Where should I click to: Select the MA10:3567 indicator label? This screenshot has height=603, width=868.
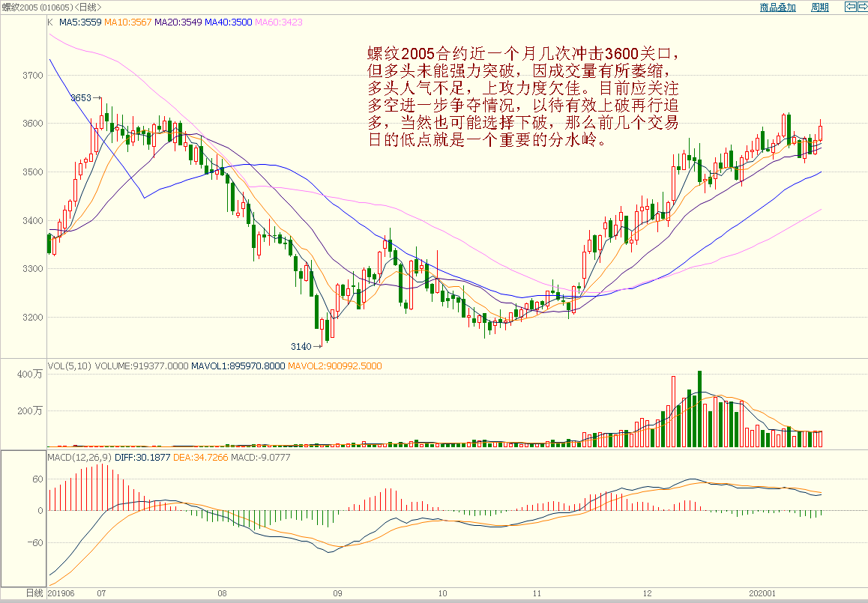tap(128, 22)
